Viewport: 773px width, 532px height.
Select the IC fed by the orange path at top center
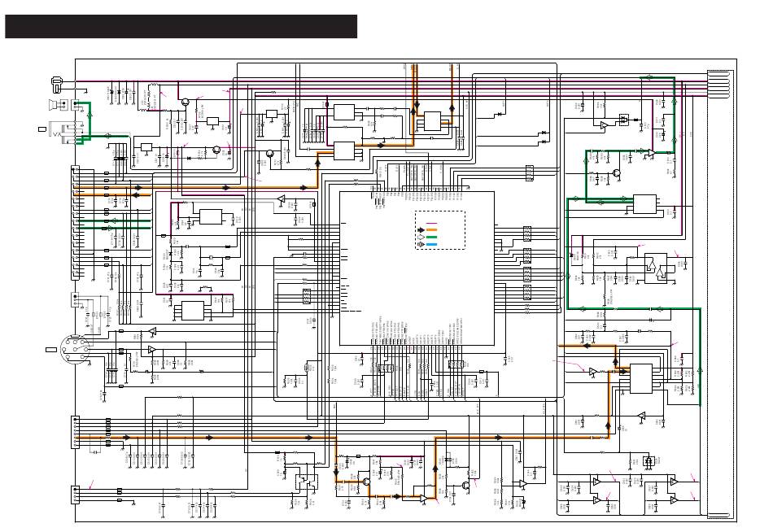pos(344,150)
